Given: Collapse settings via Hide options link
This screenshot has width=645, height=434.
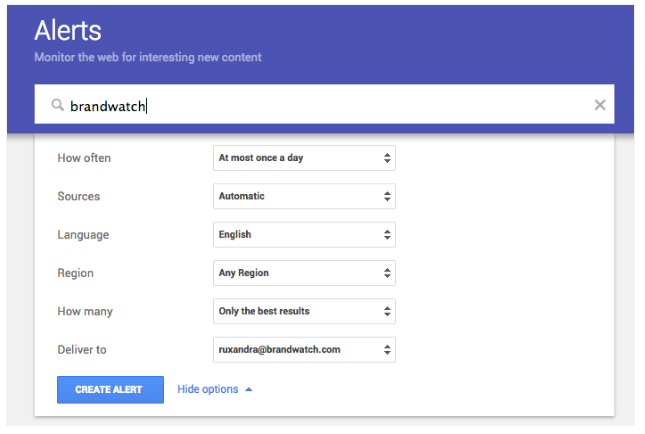Looking at the screenshot, I should pyautogui.click(x=208, y=389).
